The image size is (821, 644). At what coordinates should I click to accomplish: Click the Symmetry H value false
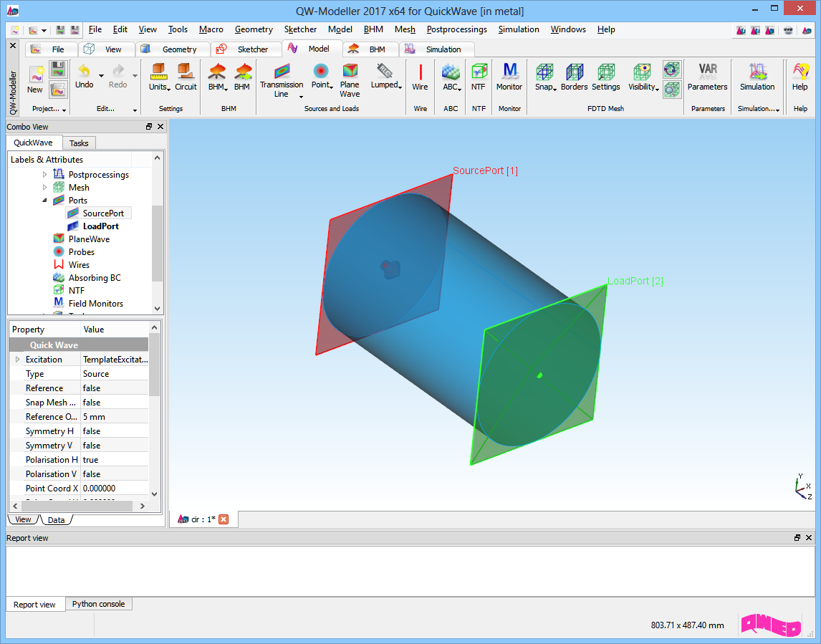[x=115, y=431]
